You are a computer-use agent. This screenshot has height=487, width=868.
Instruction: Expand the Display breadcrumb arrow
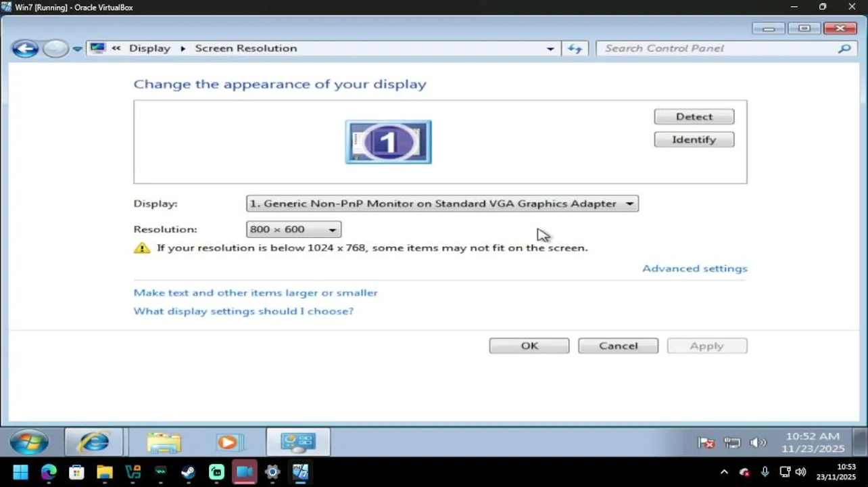(183, 49)
